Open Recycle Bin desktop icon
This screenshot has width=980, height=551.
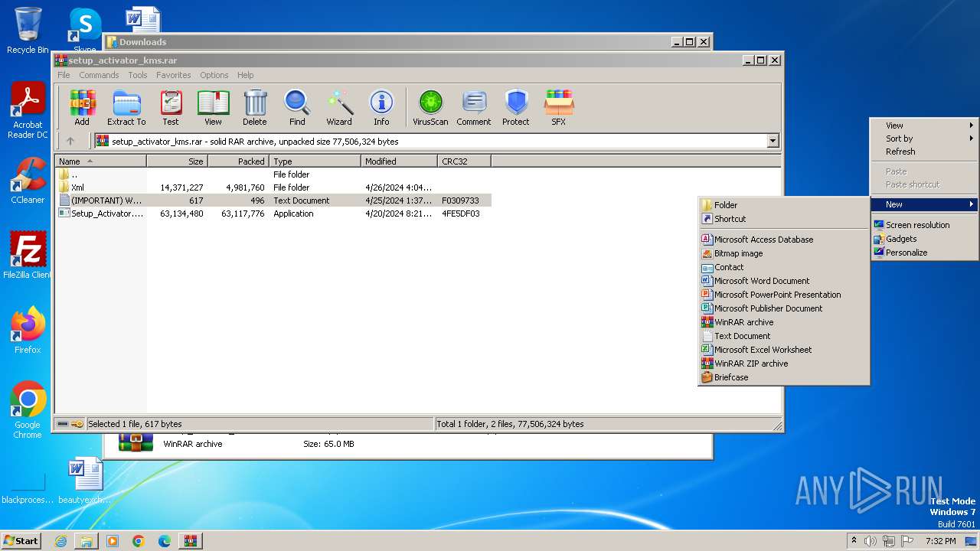coord(28,31)
